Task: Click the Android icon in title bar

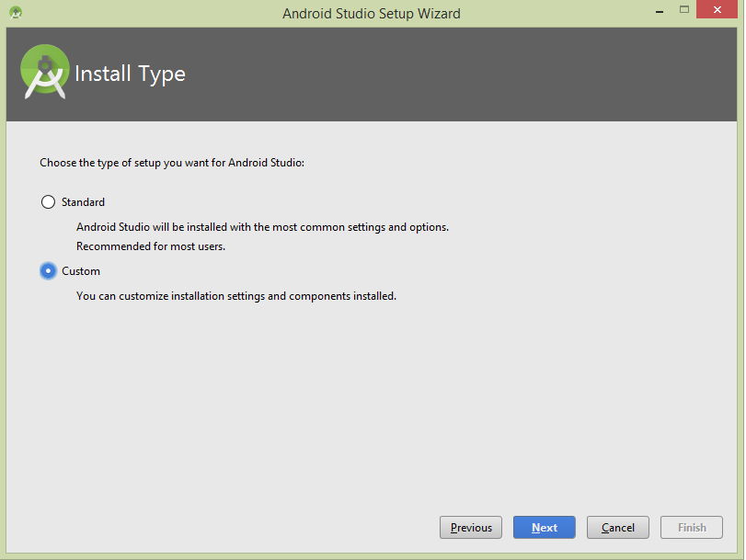Action: [x=16, y=13]
